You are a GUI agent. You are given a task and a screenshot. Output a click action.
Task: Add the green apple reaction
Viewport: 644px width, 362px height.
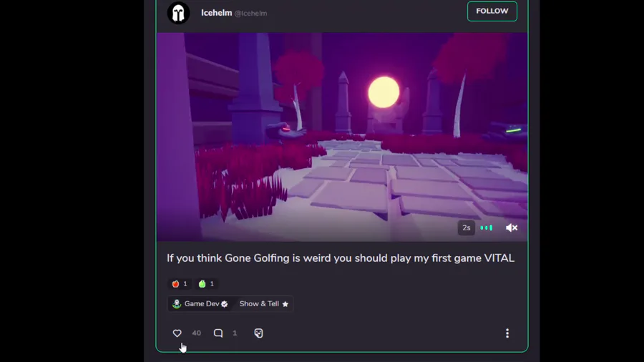(206, 283)
